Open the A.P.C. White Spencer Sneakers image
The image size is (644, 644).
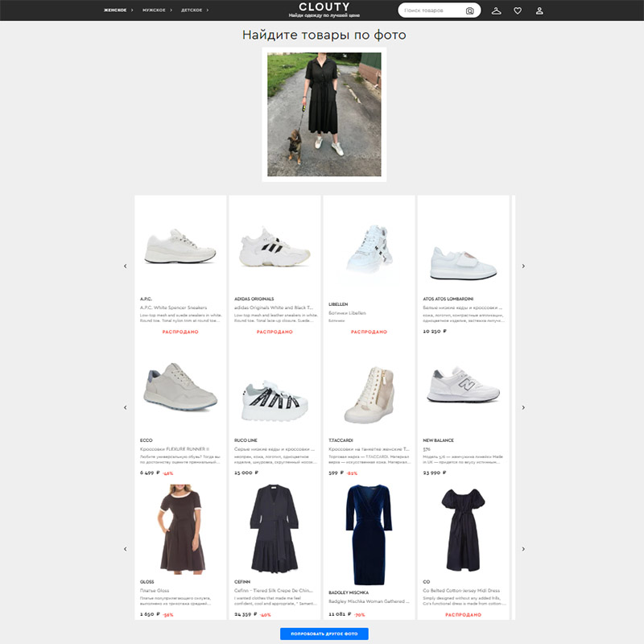click(180, 246)
